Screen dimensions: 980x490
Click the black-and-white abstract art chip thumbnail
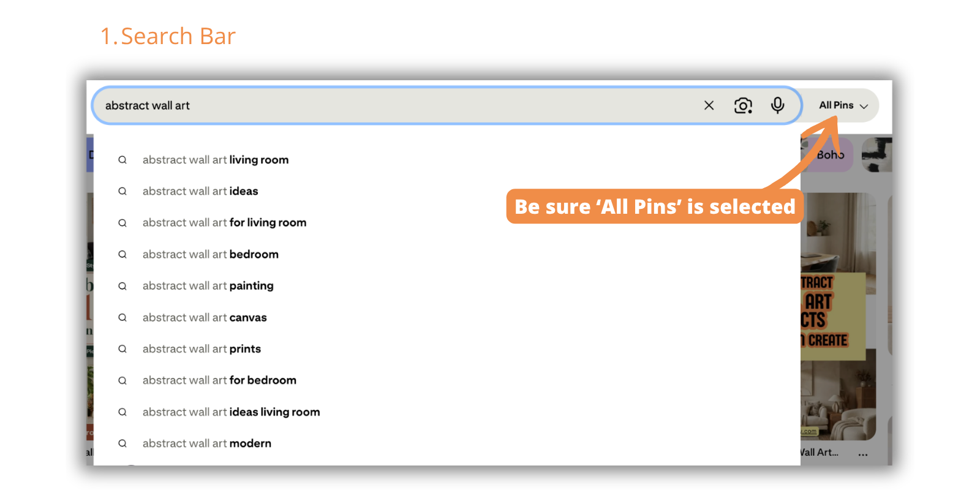[876, 155]
